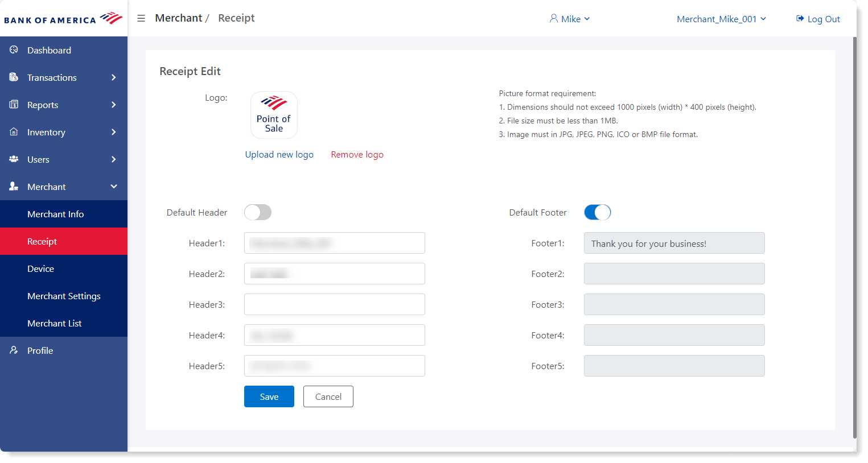Screen dimensions: 868x463
Task: Click the Bank of America logo
Action: click(63, 19)
